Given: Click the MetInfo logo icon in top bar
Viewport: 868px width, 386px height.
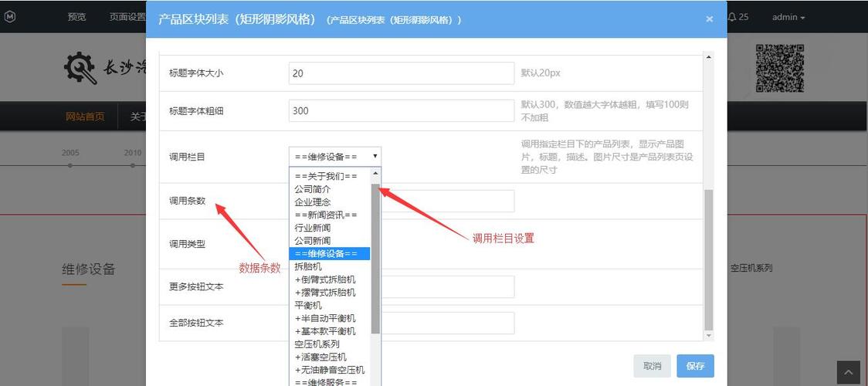Looking at the screenshot, I should [x=9, y=17].
